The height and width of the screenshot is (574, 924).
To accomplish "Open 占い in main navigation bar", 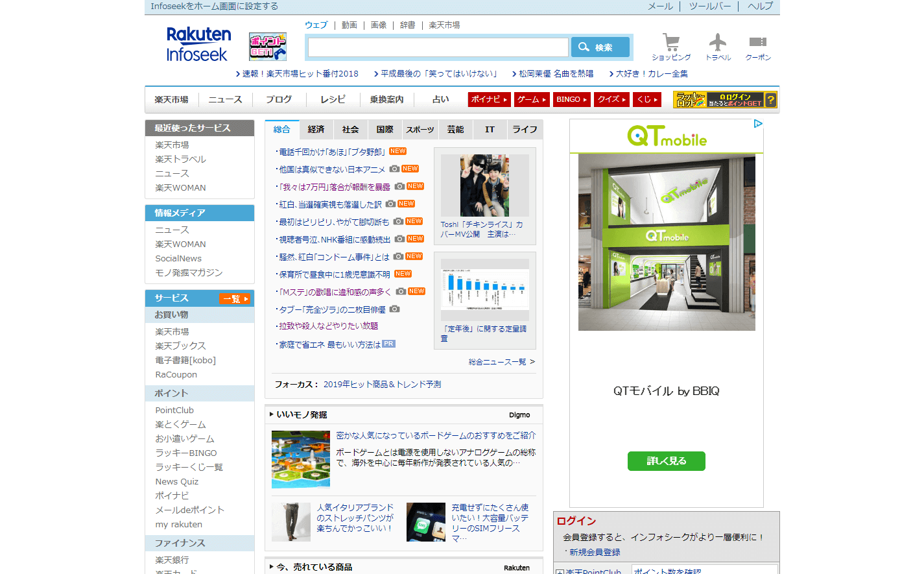I will click(441, 99).
